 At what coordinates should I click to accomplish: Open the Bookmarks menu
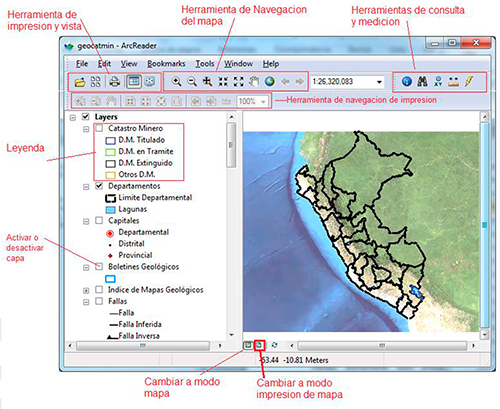point(166,64)
